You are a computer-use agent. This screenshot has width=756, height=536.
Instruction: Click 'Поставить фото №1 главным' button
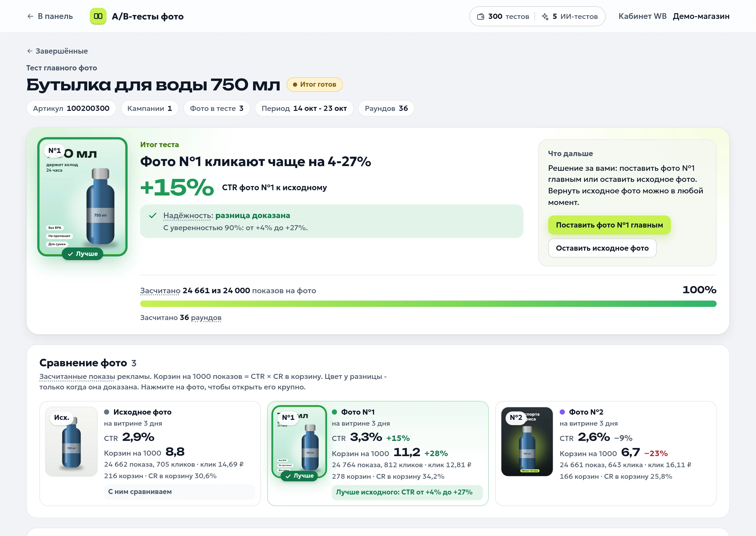click(609, 225)
